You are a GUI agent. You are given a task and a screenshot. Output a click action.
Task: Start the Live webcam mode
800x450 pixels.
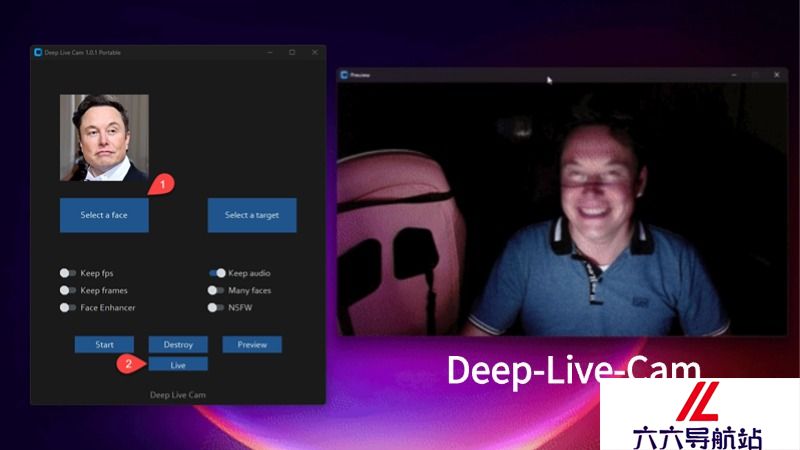tap(178, 364)
